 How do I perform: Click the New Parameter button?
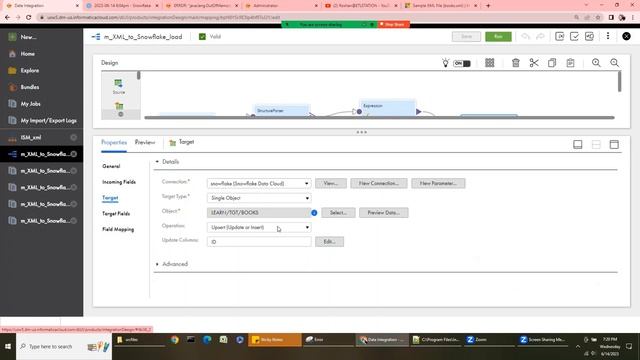pos(438,183)
